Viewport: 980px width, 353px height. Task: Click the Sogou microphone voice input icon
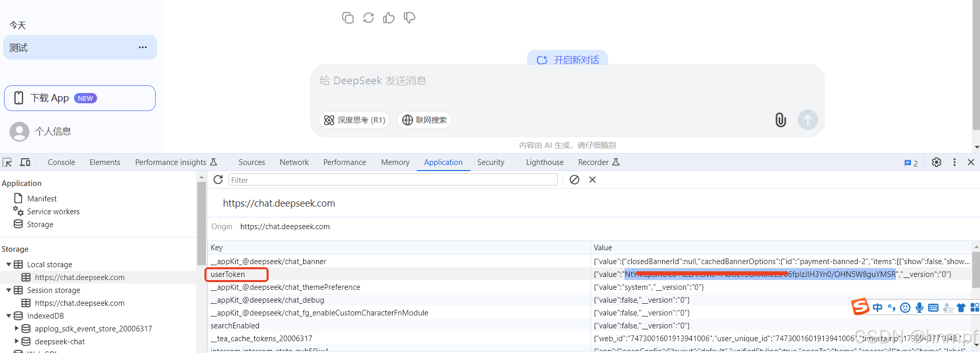(919, 308)
